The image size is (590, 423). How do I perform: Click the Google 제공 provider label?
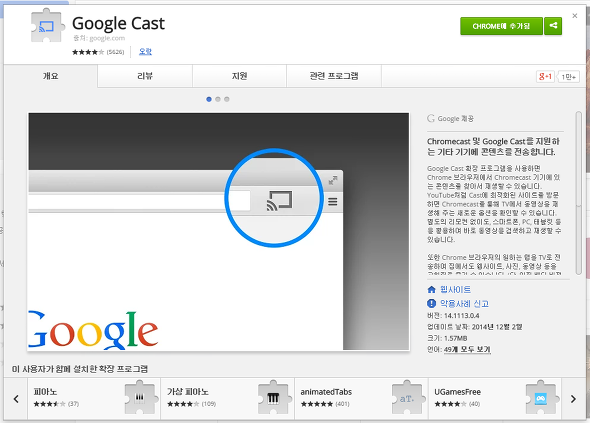pos(450,119)
